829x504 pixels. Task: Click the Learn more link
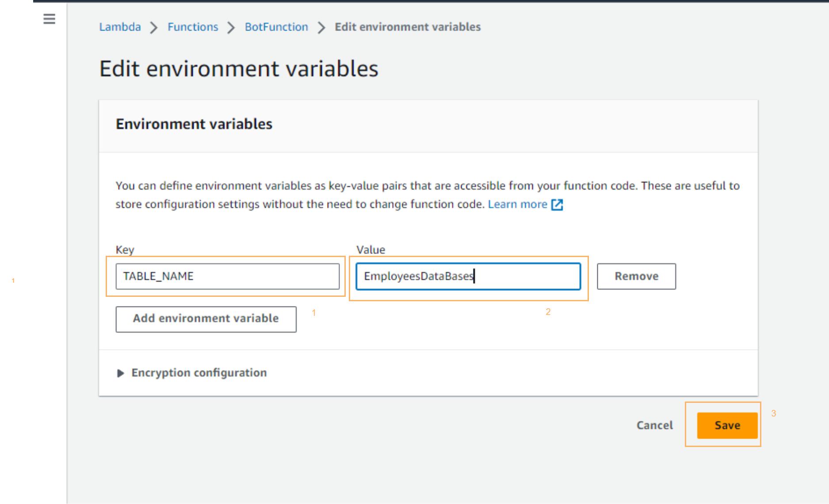518,204
